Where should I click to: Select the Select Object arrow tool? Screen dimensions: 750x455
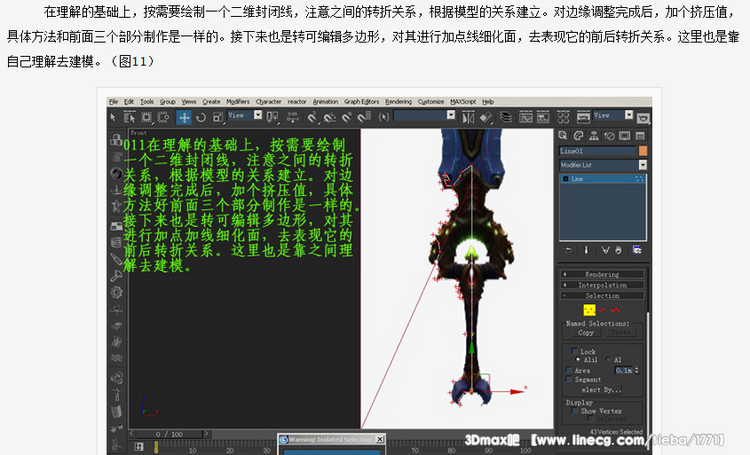113,117
